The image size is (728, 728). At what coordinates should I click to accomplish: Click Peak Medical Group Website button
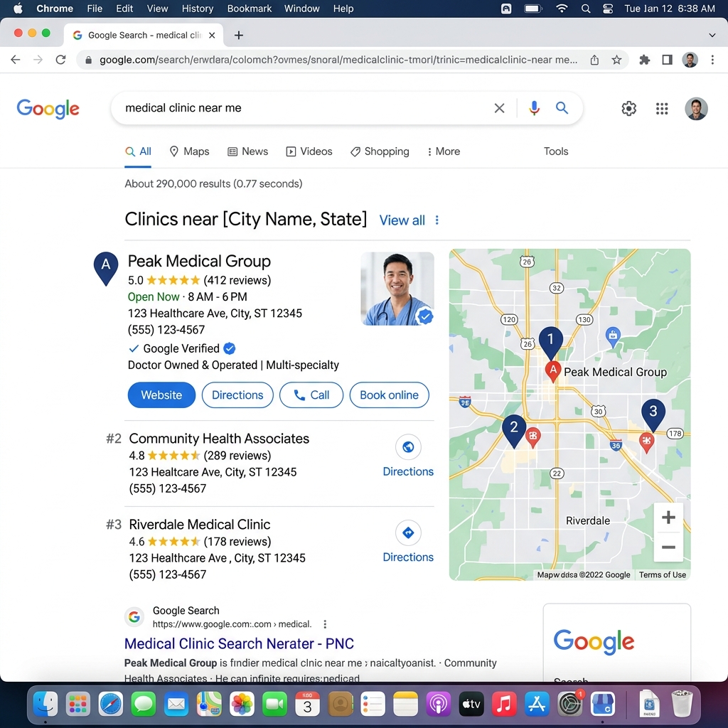point(161,395)
